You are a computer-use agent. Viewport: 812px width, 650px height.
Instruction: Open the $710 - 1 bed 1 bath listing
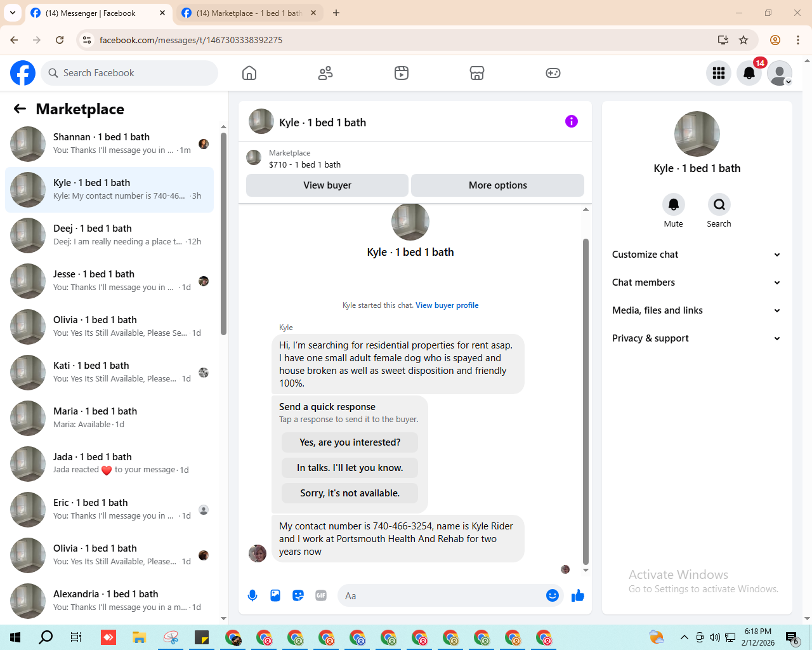pos(304,164)
